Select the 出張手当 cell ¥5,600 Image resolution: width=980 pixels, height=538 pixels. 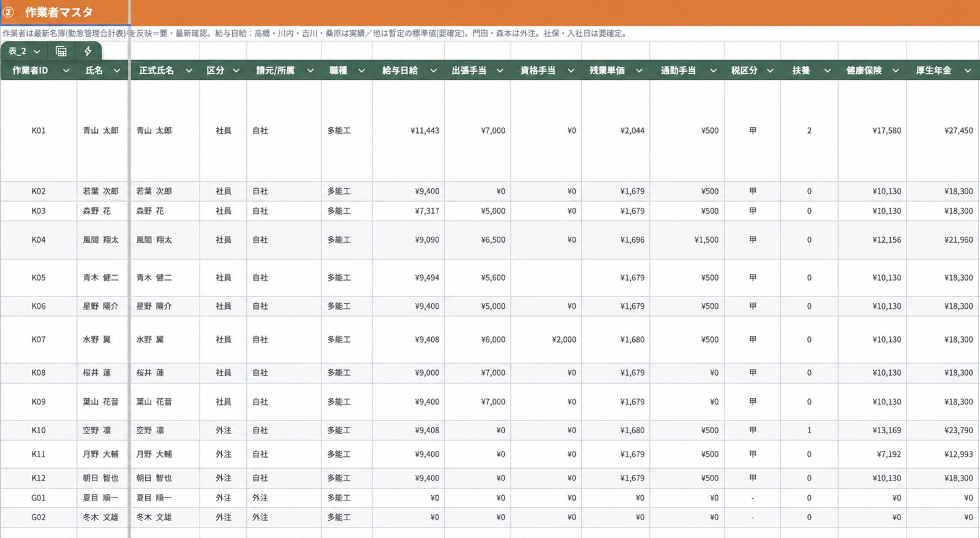click(477, 278)
